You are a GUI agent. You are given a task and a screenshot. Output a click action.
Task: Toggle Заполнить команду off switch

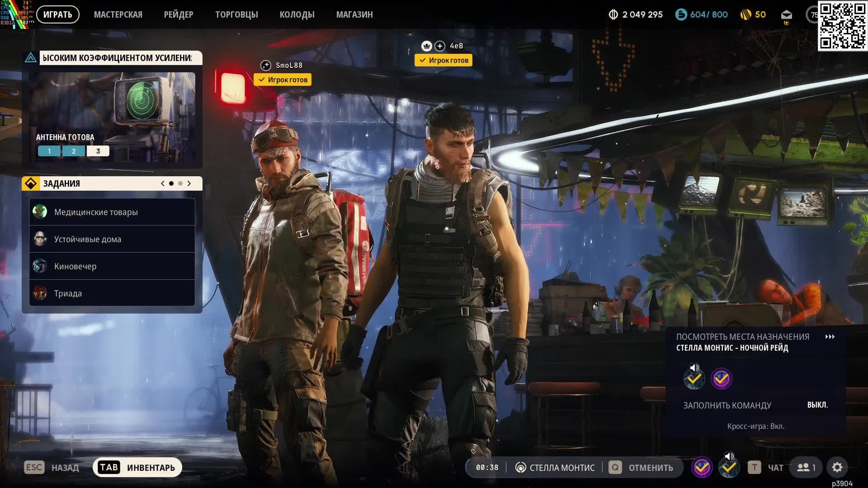817,405
